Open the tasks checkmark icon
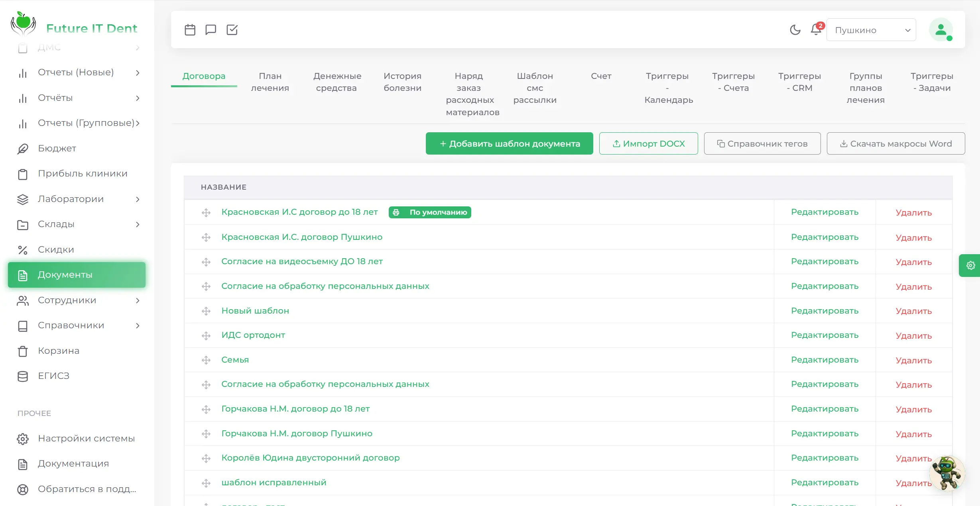The height and width of the screenshot is (506, 980). pos(232,30)
